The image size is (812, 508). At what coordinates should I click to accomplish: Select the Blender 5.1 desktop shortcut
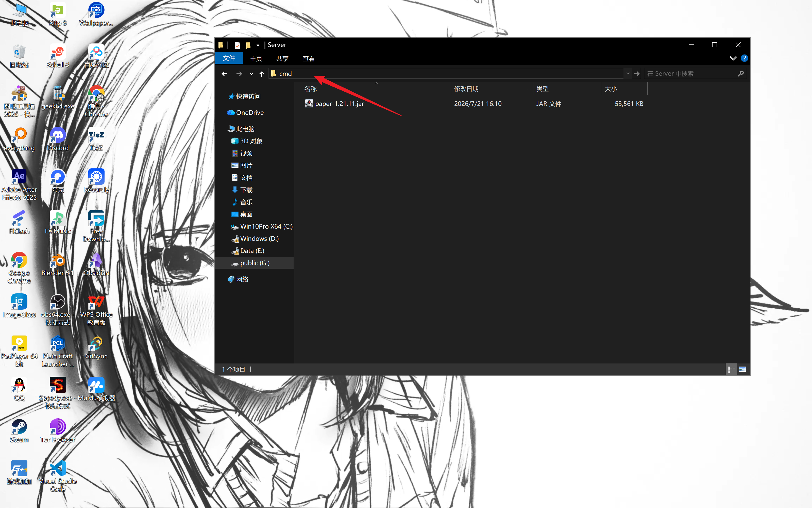pos(58,265)
